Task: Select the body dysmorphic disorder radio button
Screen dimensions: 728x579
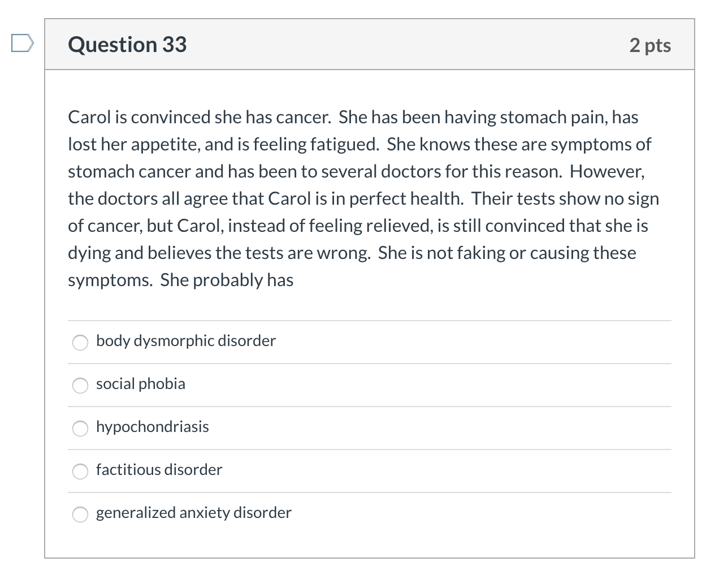Action: [x=80, y=342]
